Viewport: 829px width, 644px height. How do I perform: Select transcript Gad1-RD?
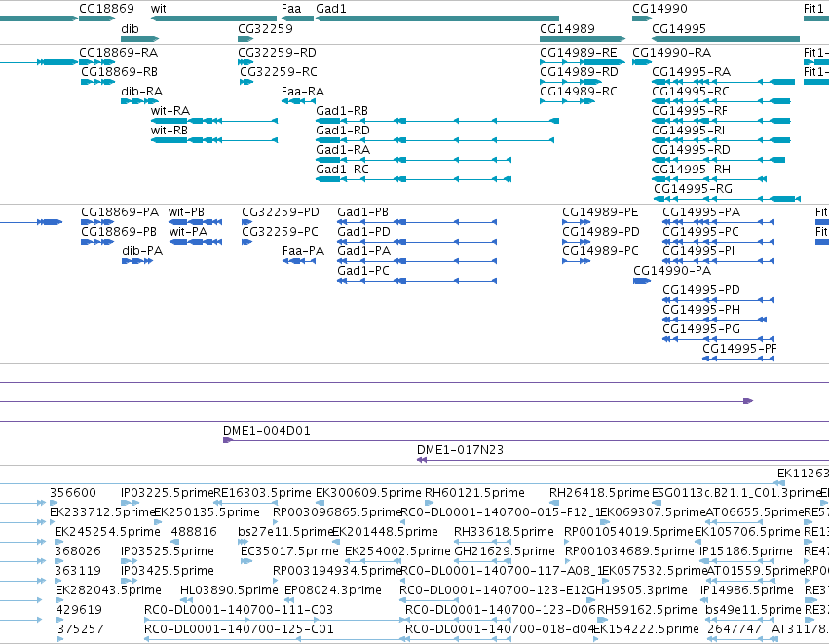pos(435,140)
